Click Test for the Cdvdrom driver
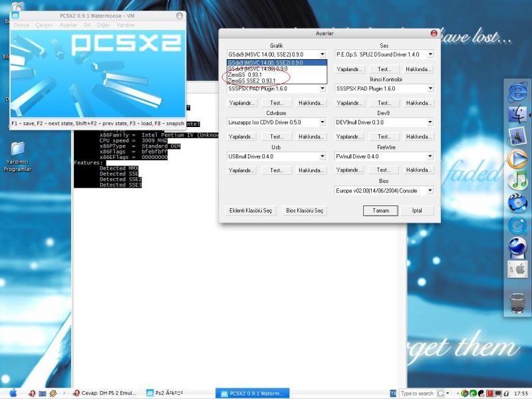The height and width of the screenshot is (399, 532). 277,137
